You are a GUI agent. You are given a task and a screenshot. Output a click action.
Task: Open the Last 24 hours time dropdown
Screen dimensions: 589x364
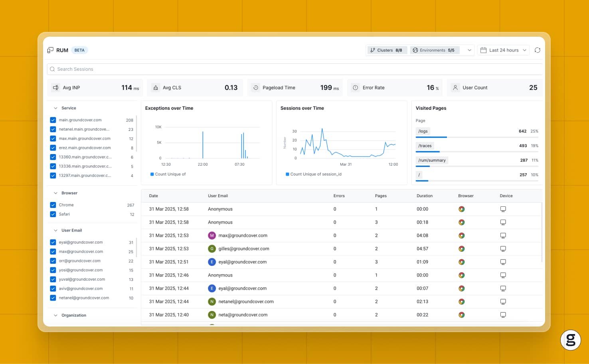503,50
